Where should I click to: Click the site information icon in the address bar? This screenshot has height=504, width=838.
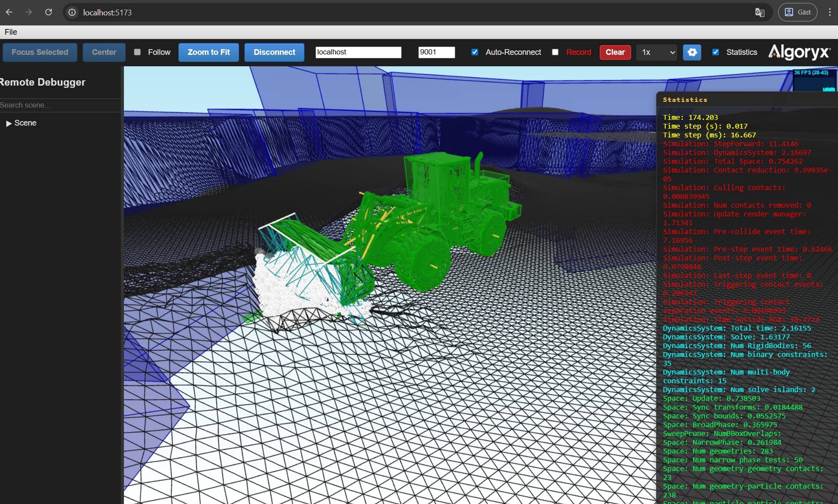tap(72, 12)
